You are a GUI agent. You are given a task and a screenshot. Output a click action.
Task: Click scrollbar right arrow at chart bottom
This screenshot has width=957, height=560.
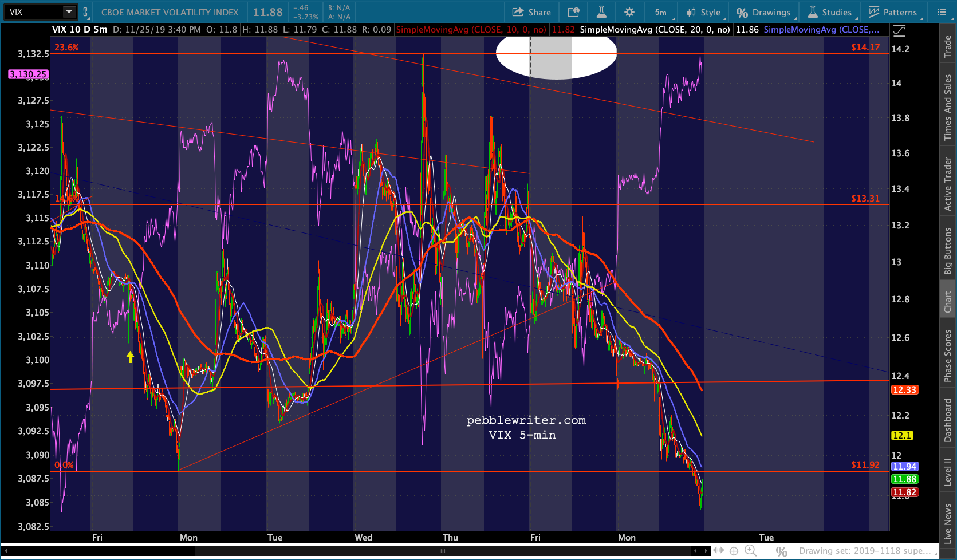[706, 551]
